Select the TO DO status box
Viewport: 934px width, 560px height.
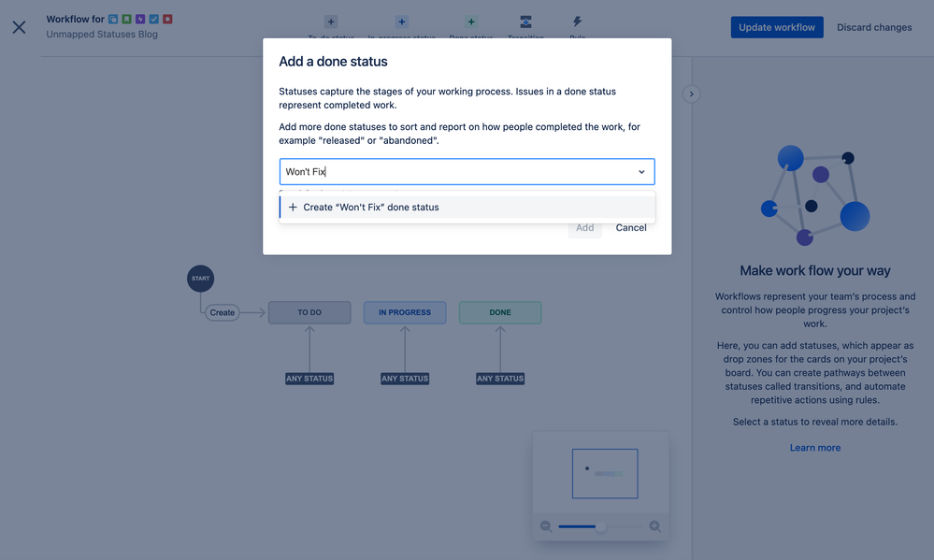[309, 313]
